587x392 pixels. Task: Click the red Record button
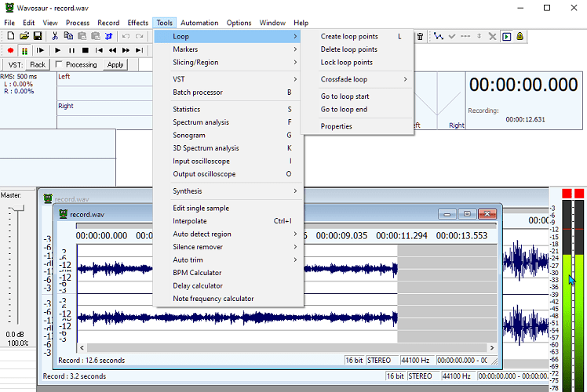(10, 50)
